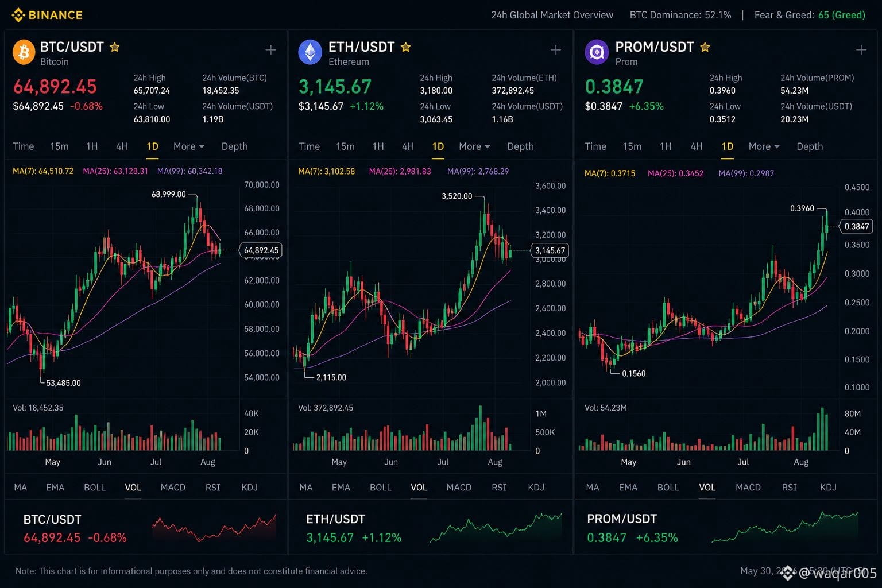
Task: Enable the RSI indicator under the BTC/USDT chart
Action: tap(213, 488)
